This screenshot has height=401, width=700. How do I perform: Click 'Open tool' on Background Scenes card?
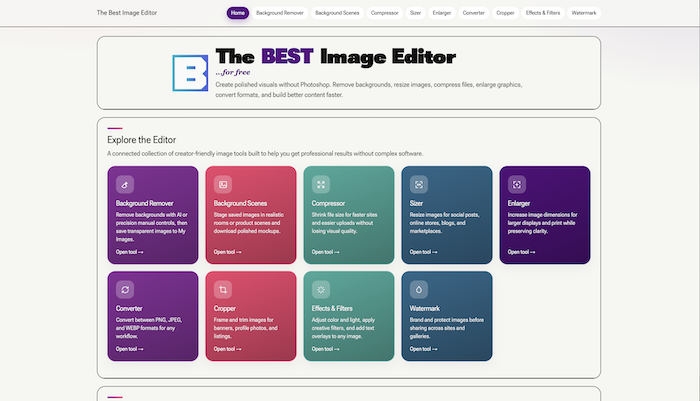[227, 252]
